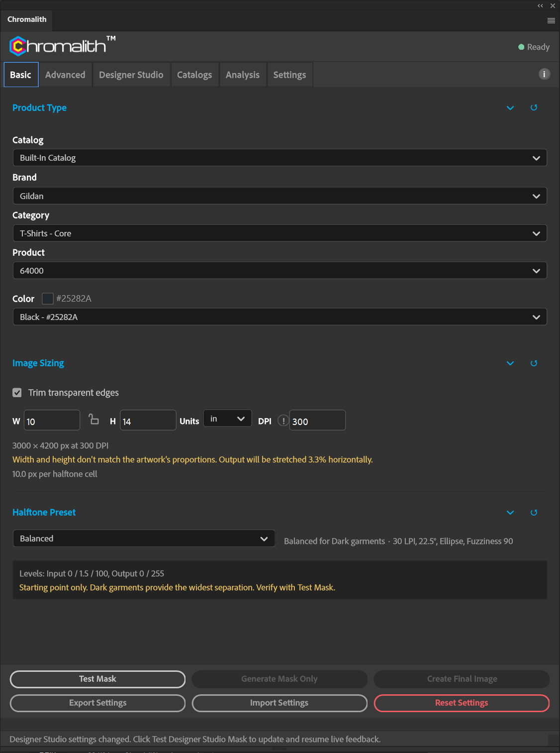Screen dimensions: 560x753
Task: Open the Settings tab
Action: pyautogui.click(x=289, y=75)
